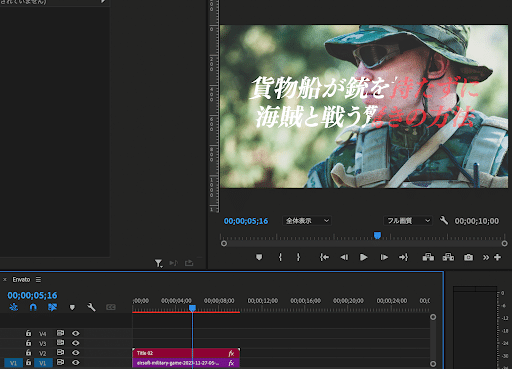Toggle insert sequences as nests
Viewport: 512px width, 369px height.
(14, 307)
